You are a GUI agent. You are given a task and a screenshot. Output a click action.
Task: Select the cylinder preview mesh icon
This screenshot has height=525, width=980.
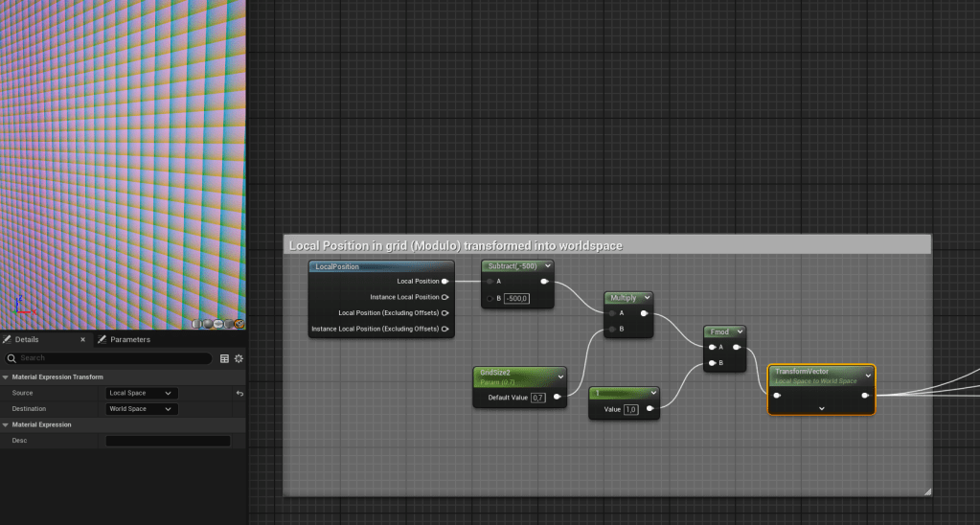[197, 324]
